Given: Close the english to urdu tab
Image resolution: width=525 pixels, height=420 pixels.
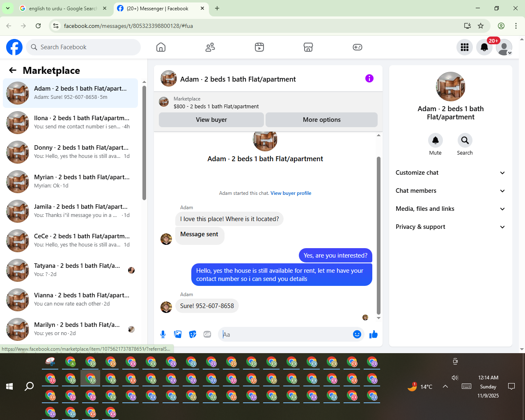Looking at the screenshot, I should click(104, 8).
